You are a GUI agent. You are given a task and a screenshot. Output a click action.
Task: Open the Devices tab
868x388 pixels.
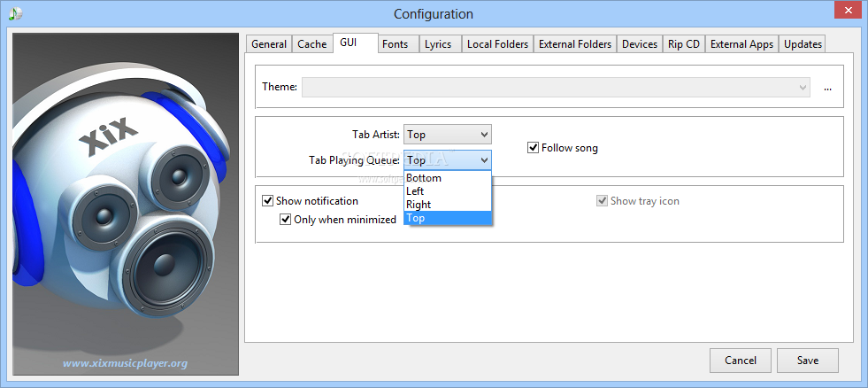click(640, 44)
